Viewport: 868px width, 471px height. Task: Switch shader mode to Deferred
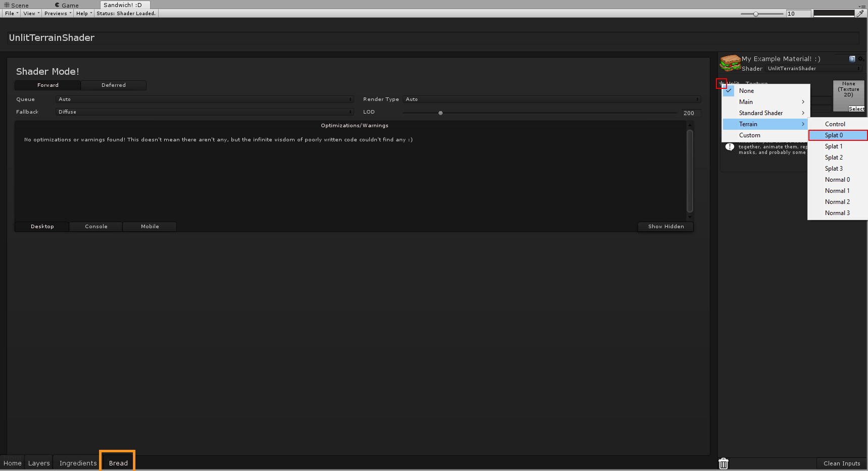(114, 85)
